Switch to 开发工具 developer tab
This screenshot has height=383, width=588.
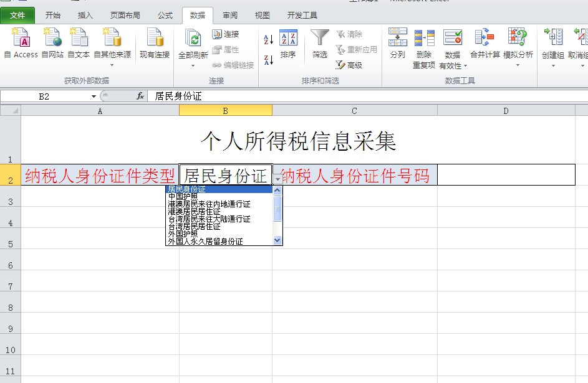[x=302, y=16]
